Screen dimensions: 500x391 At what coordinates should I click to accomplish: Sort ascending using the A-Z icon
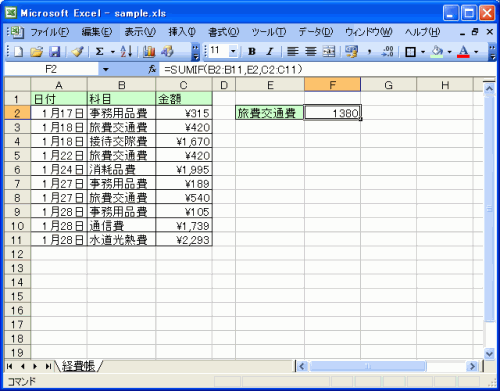(x=126, y=52)
